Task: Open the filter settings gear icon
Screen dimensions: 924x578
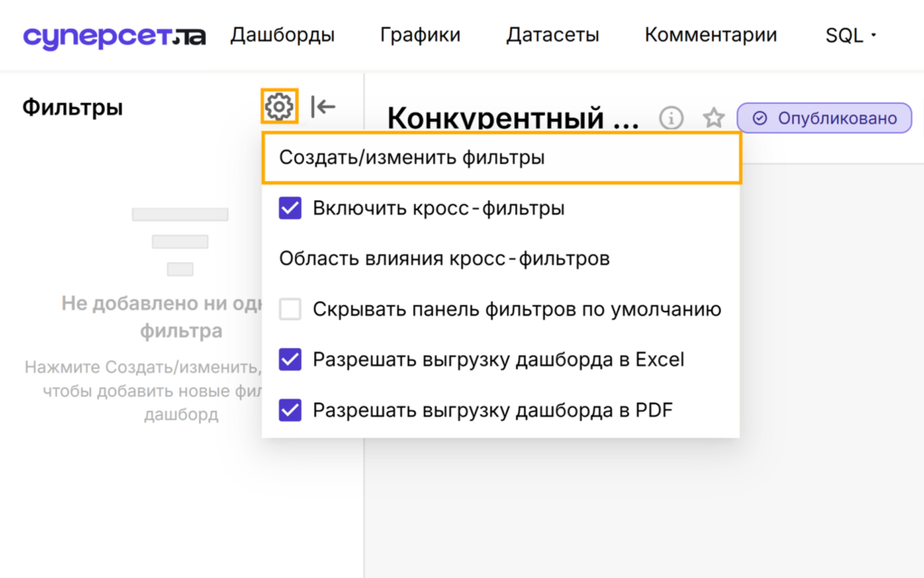Action: pyautogui.click(x=280, y=106)
